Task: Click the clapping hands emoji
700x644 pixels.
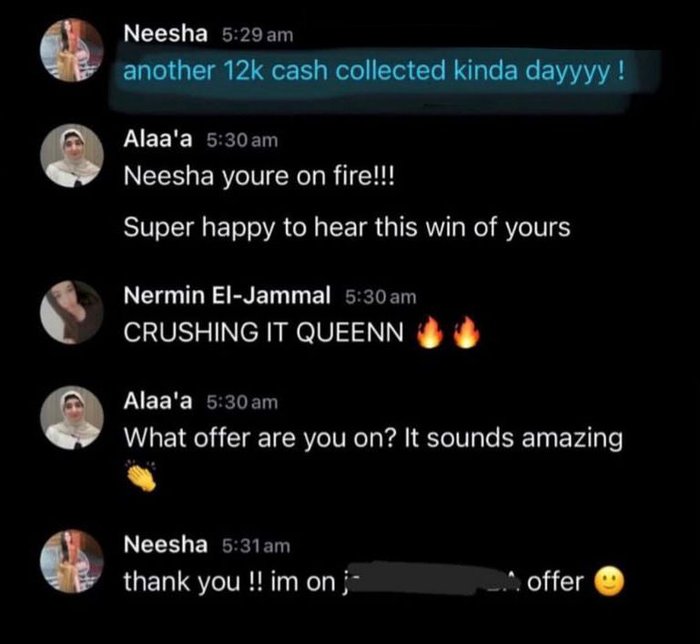Action: 141,475
